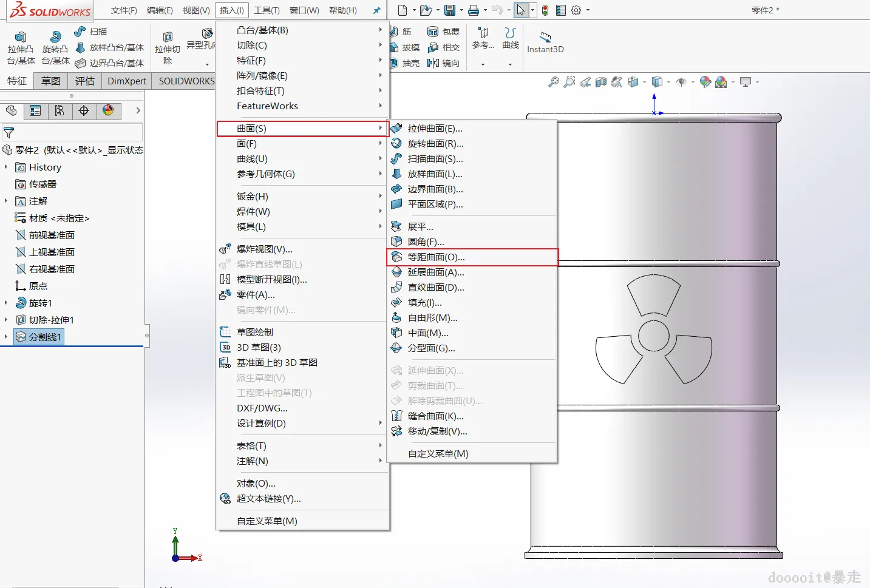The height and width of the screenshot is (588, 870).
Task: Open dropdown arrow next to Save icon
Action: [461, 10]
